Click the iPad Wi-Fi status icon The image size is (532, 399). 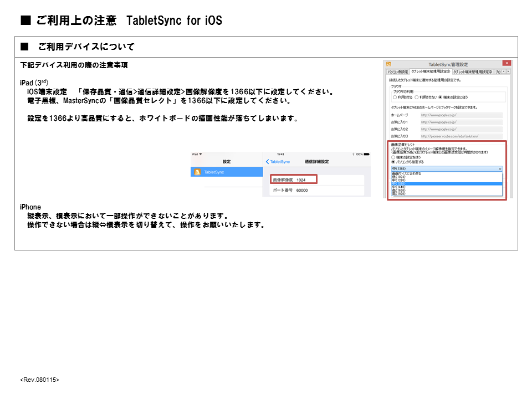(x=200, y=154)
